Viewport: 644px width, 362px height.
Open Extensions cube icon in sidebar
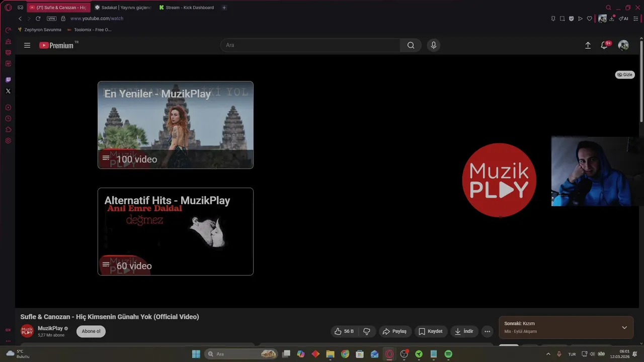pyautogui.click(x=8, y=130)
